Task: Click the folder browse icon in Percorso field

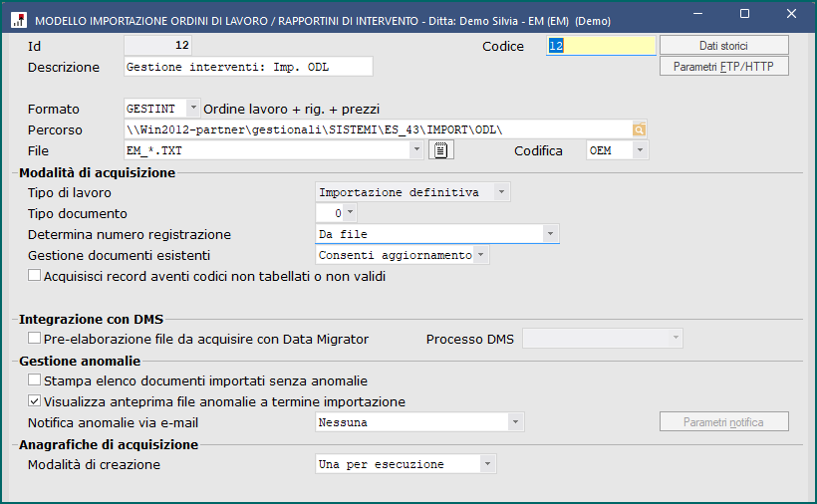Action: (639, 129)
